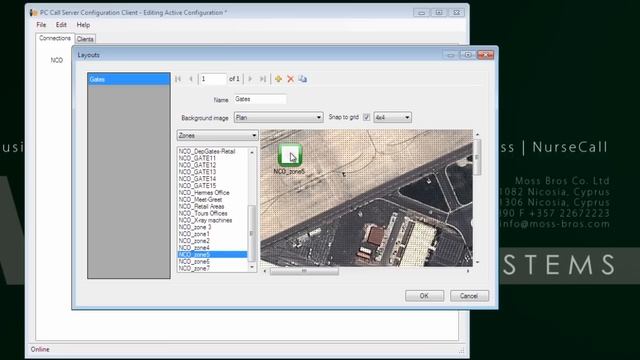Open Zones category dropdown

click(218, 136)
